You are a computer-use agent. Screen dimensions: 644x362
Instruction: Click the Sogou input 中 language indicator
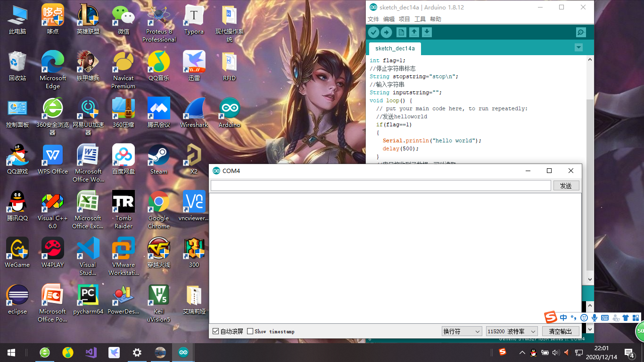pos(563,318)
